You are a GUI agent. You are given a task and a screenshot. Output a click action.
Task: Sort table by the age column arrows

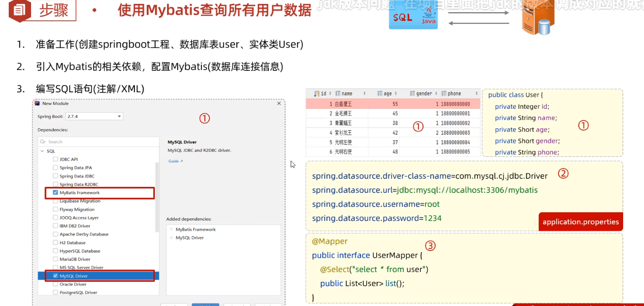coord(396,94)
